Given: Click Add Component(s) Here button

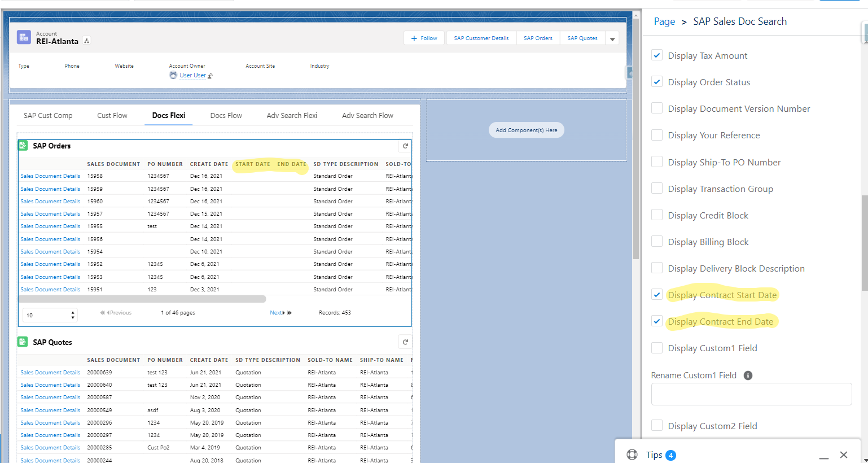Looking at the screenshot, I should click(527, 130).
